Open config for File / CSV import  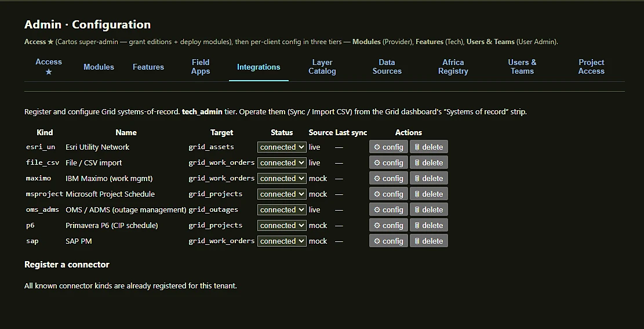[x=388, y=162]
